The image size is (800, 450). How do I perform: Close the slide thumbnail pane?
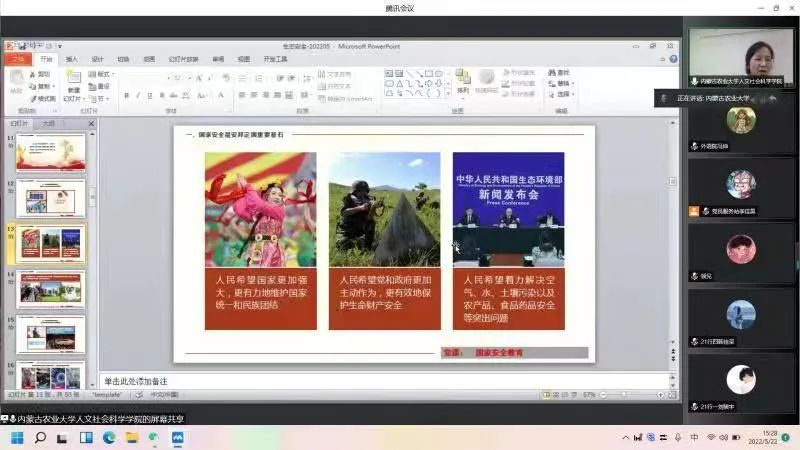(91, 123)
